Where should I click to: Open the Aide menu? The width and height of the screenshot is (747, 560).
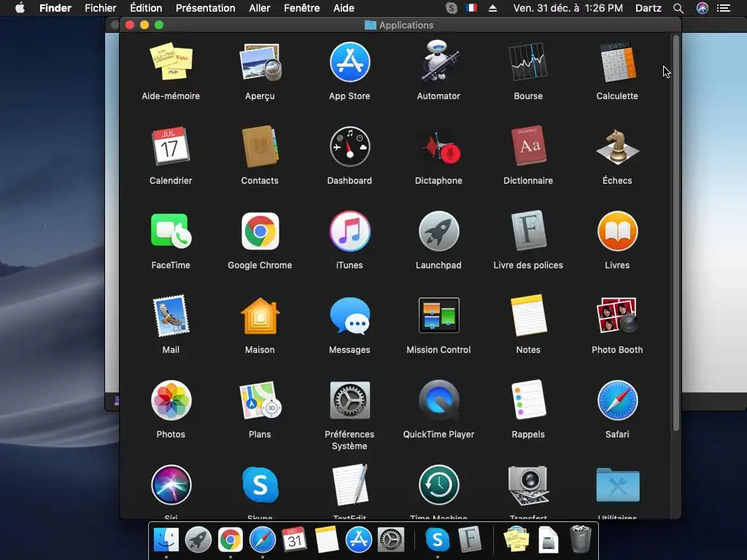pyautogui.click(x=344, y=8)
